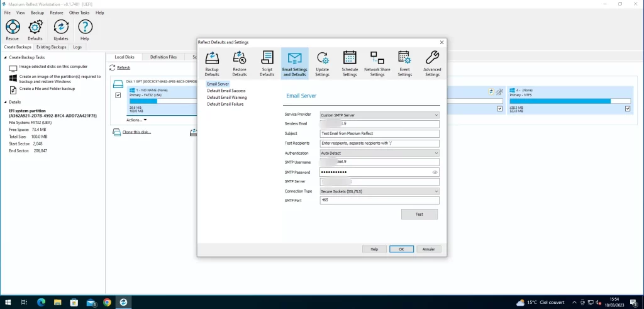Open Connection Type dropdown
Image resolution: width=644 pixels, height=309 pixels.
point(379,191)
